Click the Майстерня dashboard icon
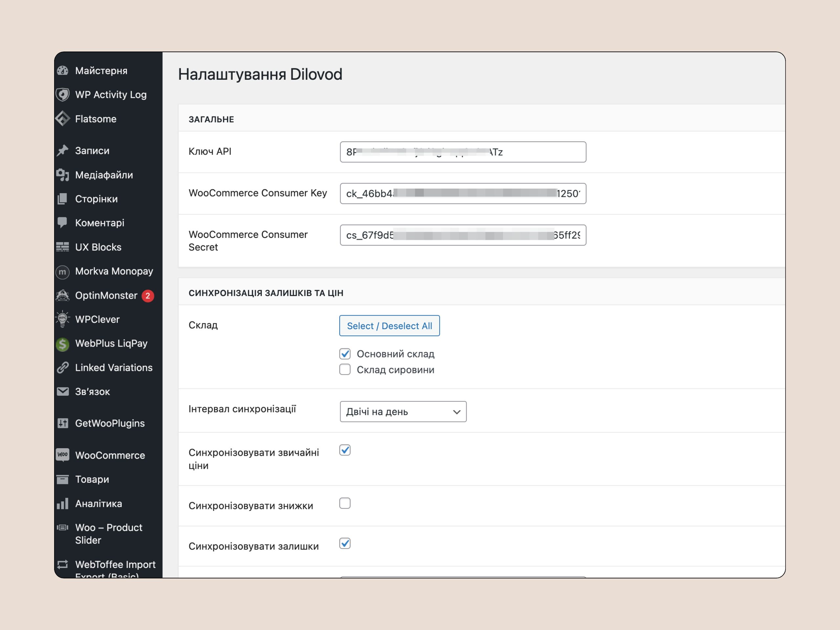840x630 pixels. (x=63, y=71)
